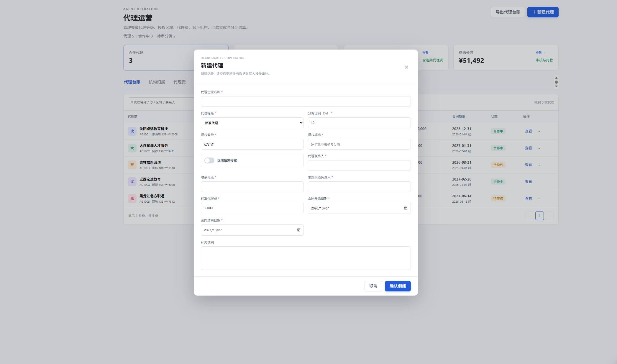Switch to the 代理台账 tab

[132, 82]
